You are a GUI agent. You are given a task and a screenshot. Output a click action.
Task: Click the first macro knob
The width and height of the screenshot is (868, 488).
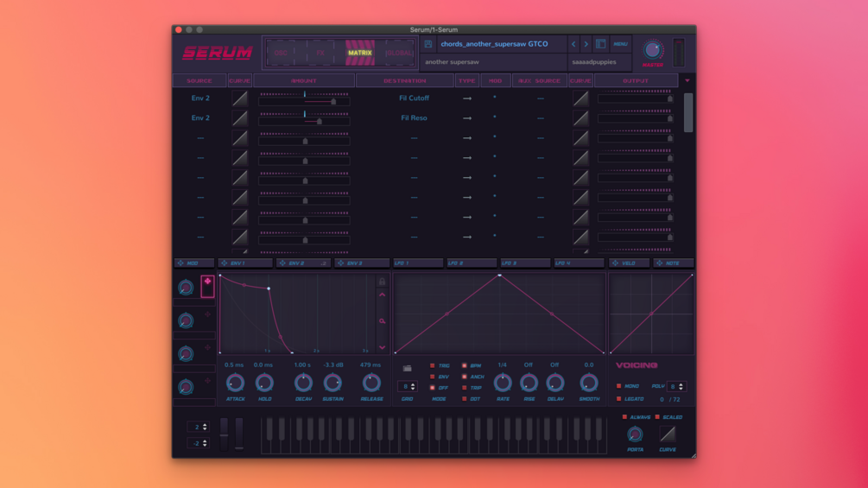tap(186, 287)
